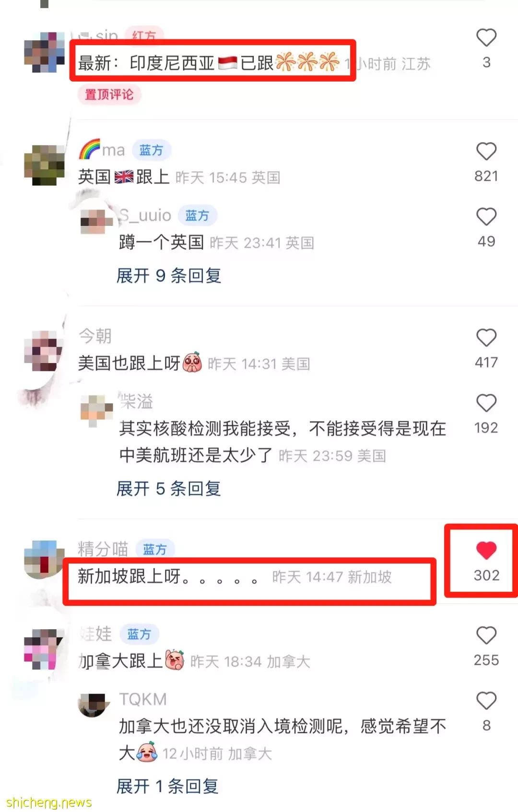518x812 pixels.
Task: Like the pinned Indonesia comment
Action: [486, 38]
